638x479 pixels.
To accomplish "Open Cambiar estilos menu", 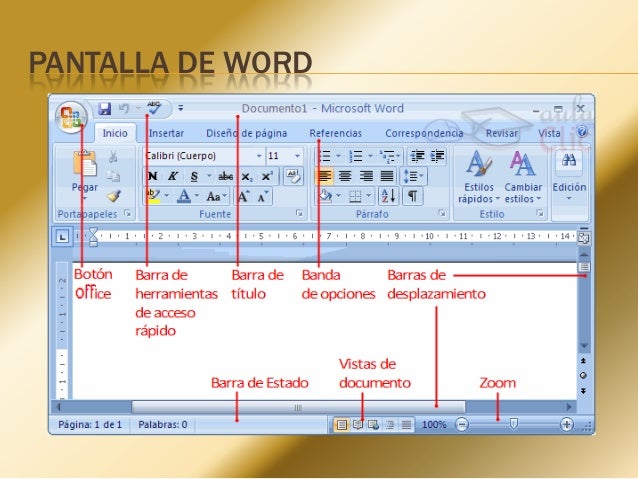I will pyautogui.click(x=523, y=177).
